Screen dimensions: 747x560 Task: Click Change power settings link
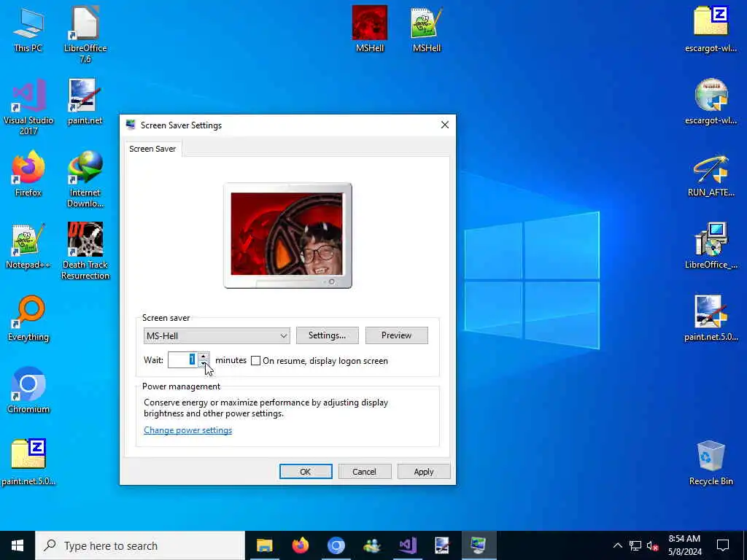[x=187, y=430]
